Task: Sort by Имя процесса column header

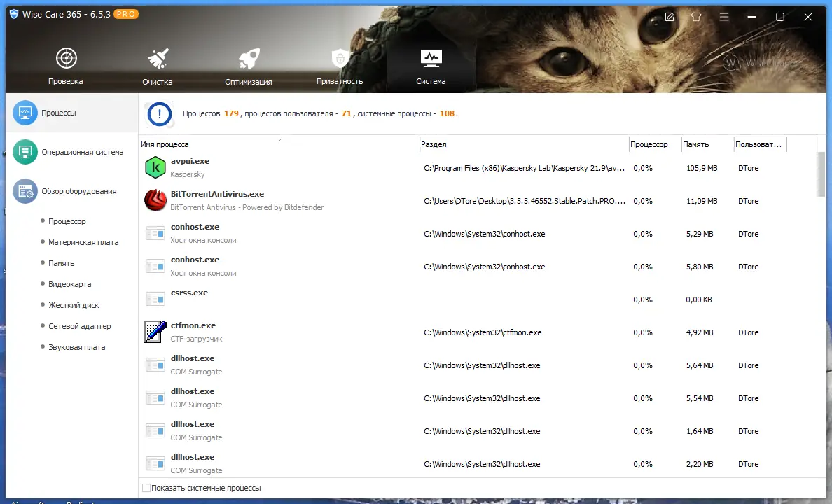Action: (165, 144)
